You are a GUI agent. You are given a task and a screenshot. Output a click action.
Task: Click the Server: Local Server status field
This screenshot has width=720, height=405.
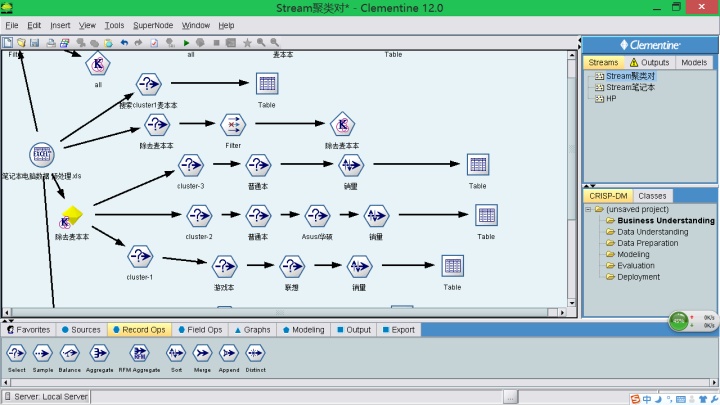(x=46, y=396)
